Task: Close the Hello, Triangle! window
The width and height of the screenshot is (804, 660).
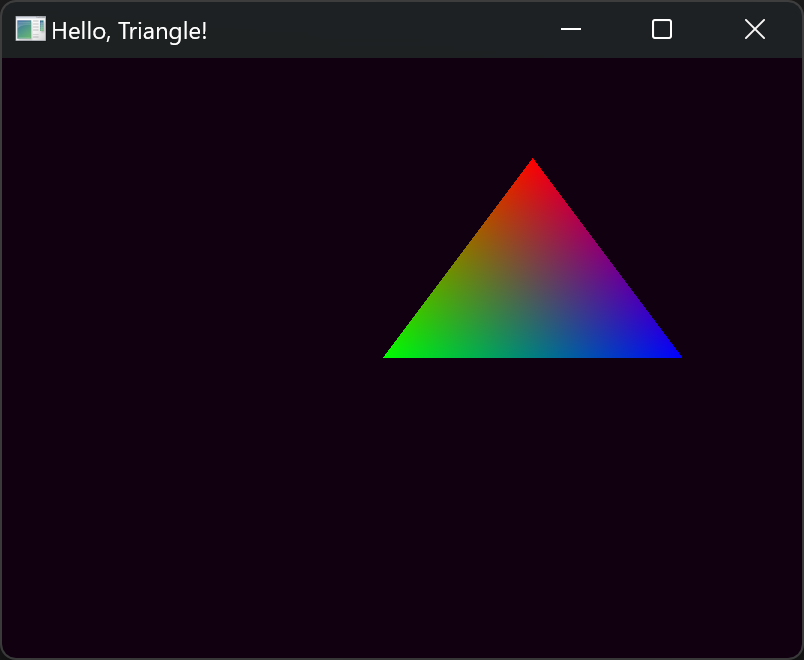Action: 754,30
